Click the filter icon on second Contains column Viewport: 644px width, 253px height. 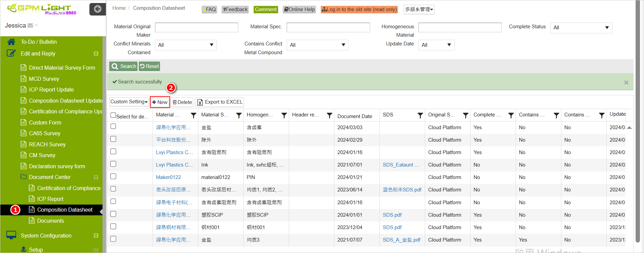[x=602, y=115]
